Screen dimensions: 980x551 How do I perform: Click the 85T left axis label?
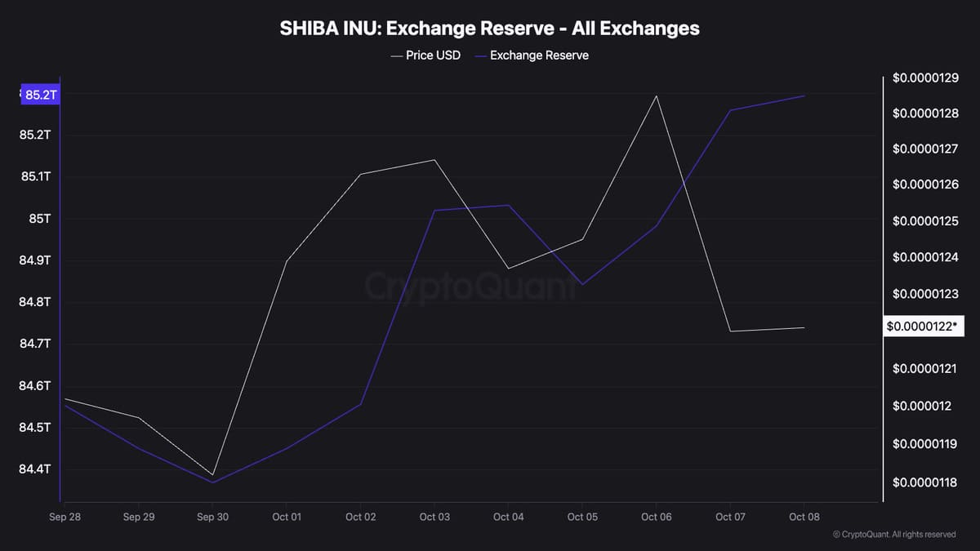click(39, 219)
